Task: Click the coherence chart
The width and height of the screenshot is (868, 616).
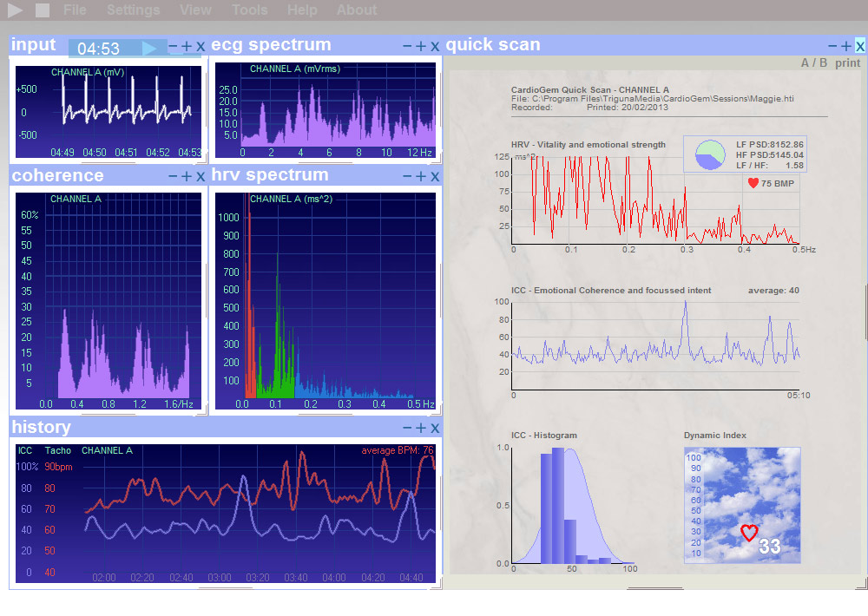Action: point(108,301)
